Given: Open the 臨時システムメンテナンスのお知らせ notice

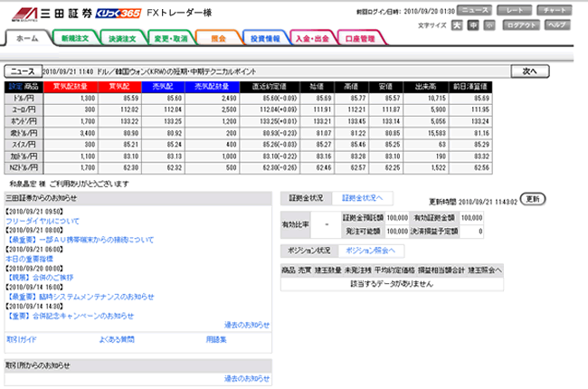Looking at the screenshot, I should coord(80,297).
